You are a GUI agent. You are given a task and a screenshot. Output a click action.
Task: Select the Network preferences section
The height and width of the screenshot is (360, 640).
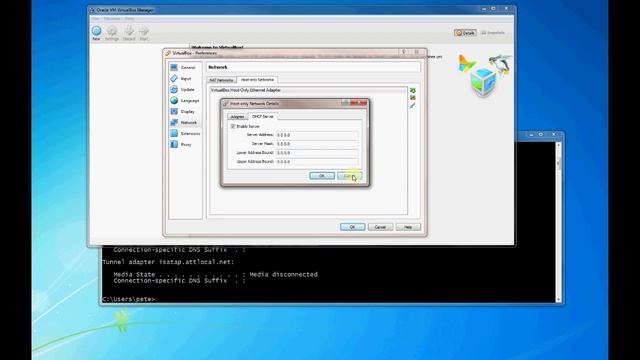coord(184,122)
